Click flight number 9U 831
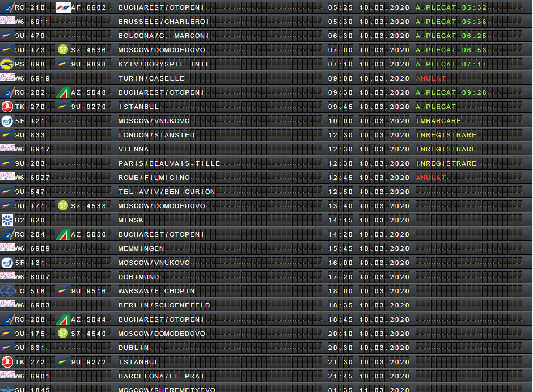 click(30, 348)
